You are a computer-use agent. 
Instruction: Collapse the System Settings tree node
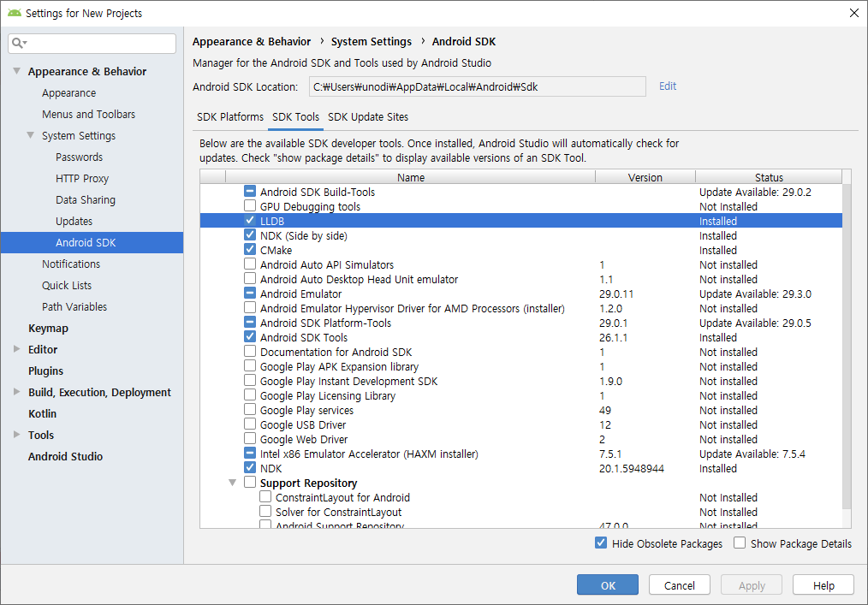click(31, 135)
